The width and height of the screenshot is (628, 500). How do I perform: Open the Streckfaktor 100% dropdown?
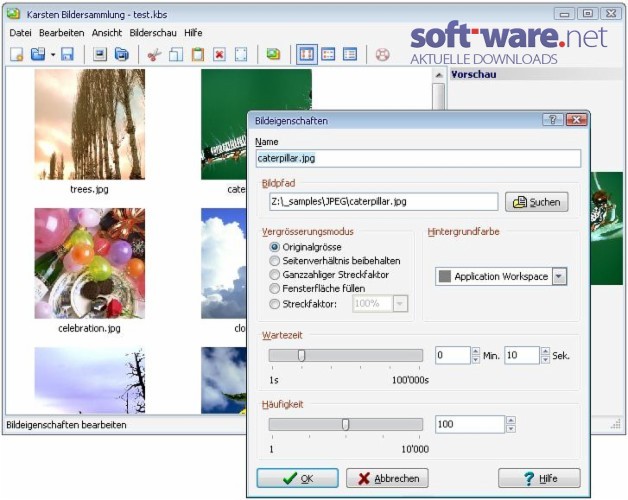[x=400, y=304]
